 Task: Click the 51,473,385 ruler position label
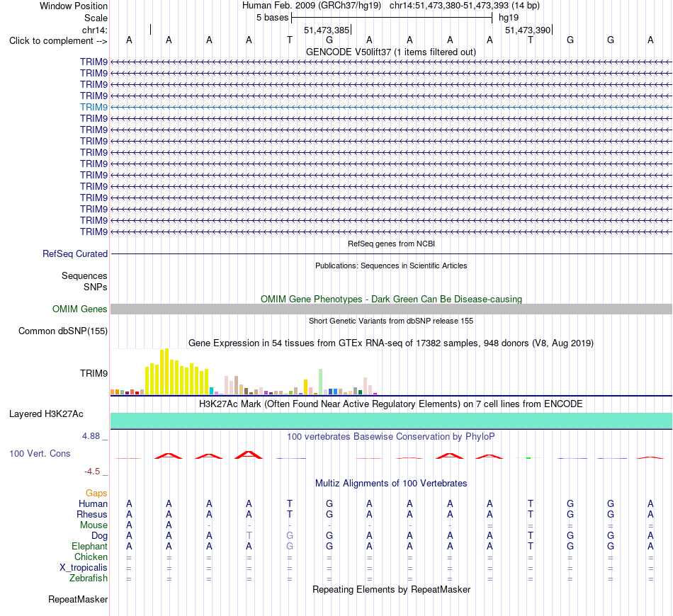pyautogui.click(x=327, y=30)
